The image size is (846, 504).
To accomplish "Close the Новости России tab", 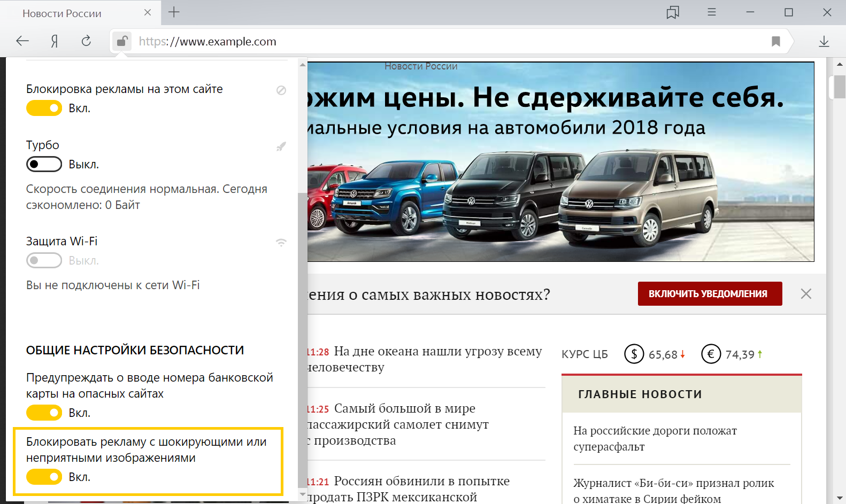I will (148, 12).
